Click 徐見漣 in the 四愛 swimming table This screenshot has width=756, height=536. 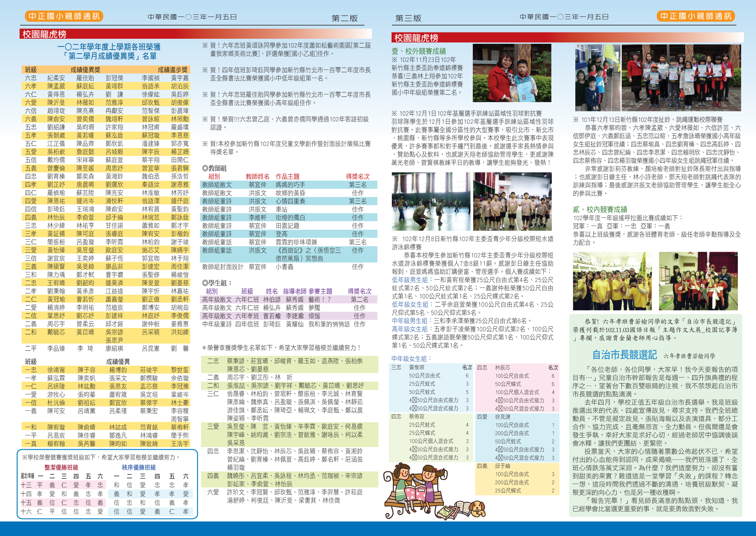[x=503, y=417]
